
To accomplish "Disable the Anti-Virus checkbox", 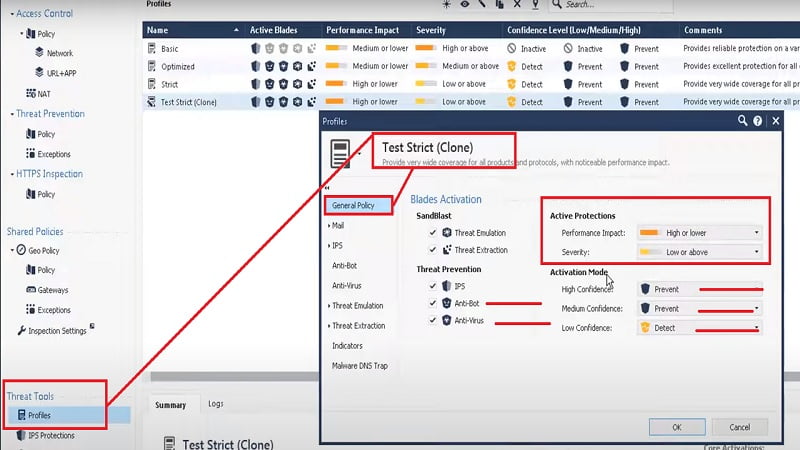I will 433,320.
